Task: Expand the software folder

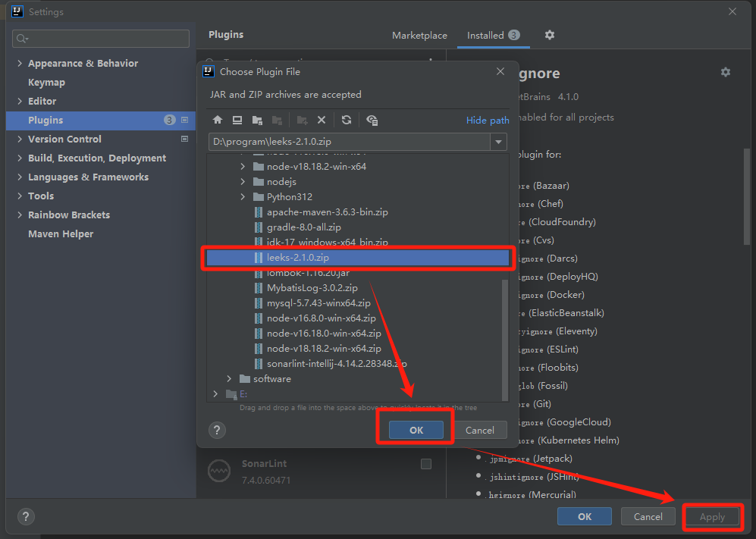Action: (230, 379)
